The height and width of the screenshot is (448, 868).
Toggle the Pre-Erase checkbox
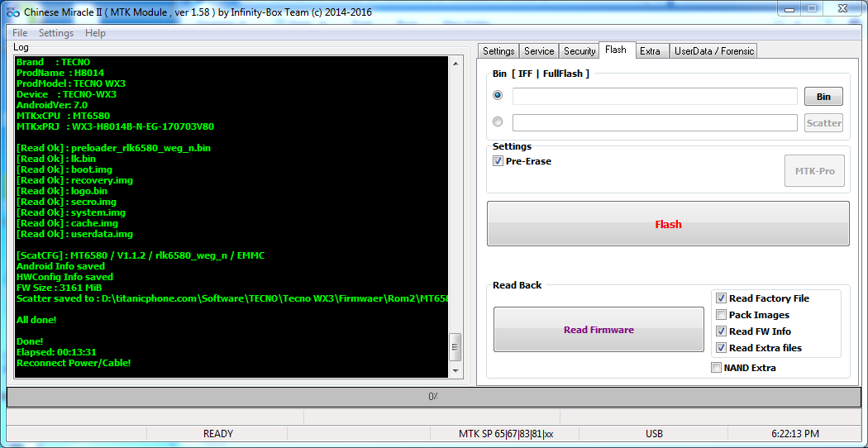tap(497, 161)
